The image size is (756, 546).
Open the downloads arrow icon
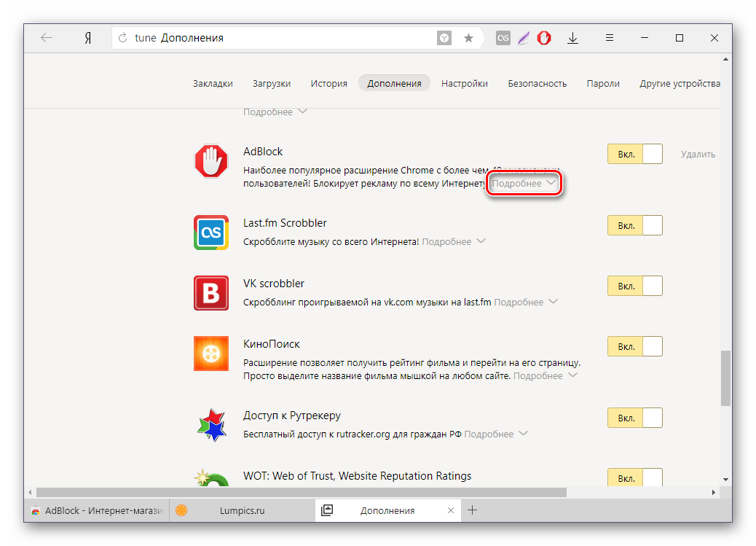click(573, 38)
